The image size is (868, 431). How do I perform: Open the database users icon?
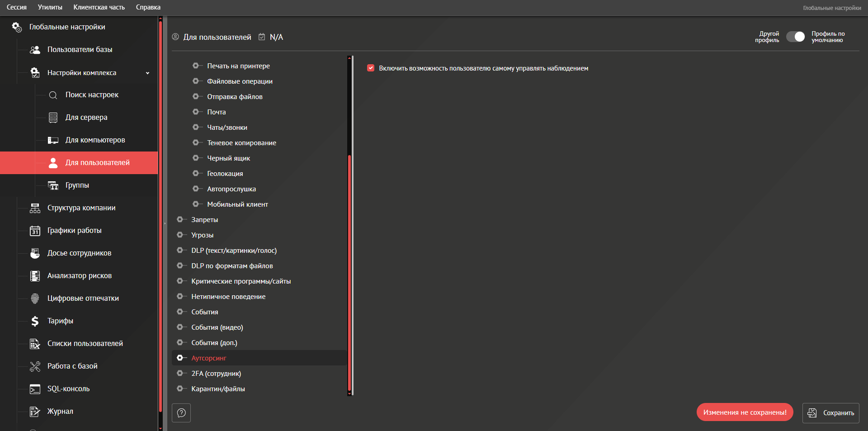(x=35, y=50)
